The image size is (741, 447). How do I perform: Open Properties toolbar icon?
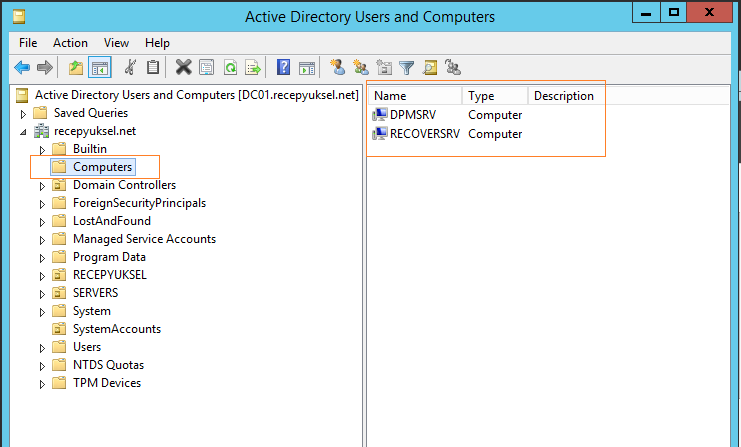pyautogui.click(x=207, y=67)
